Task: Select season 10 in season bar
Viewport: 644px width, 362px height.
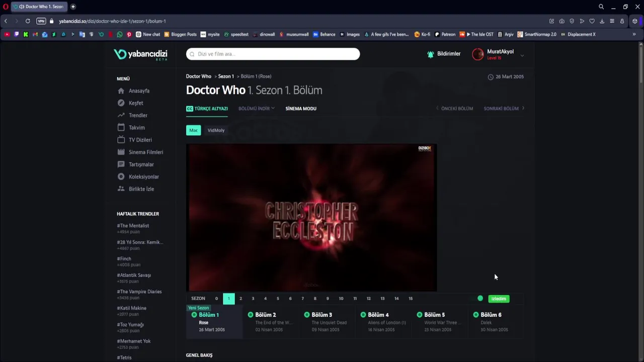Action: tap(341, 299)
